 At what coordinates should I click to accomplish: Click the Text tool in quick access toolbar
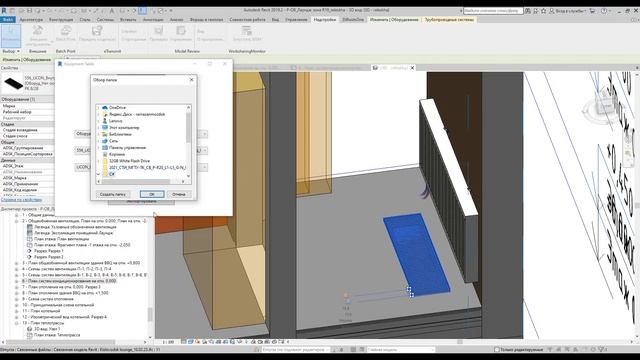pyautogui.click(x=111, y=11)
